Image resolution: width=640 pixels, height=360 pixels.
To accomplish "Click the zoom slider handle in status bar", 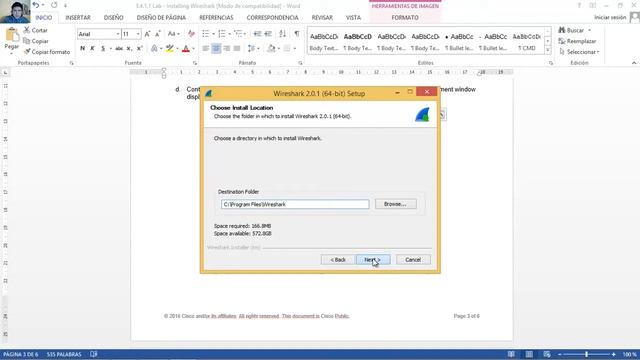I will 586,354.
